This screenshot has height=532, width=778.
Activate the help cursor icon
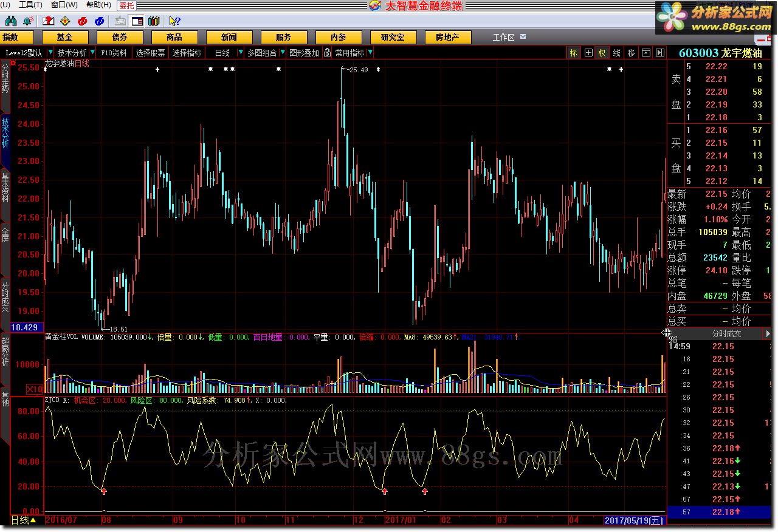click(x=174, y=21)
